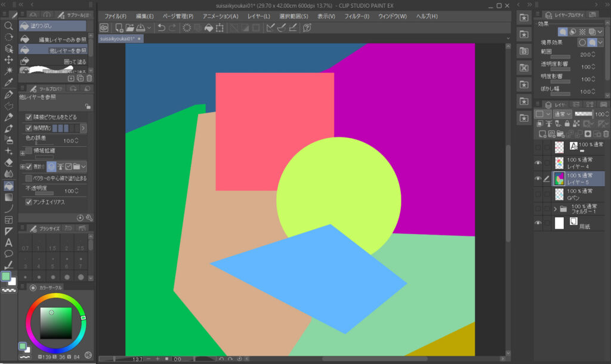Screen dimensions: 611x364
Task: Click the Undo arrow in command bar
Action: pyautogui.click(x=161, y=27)
